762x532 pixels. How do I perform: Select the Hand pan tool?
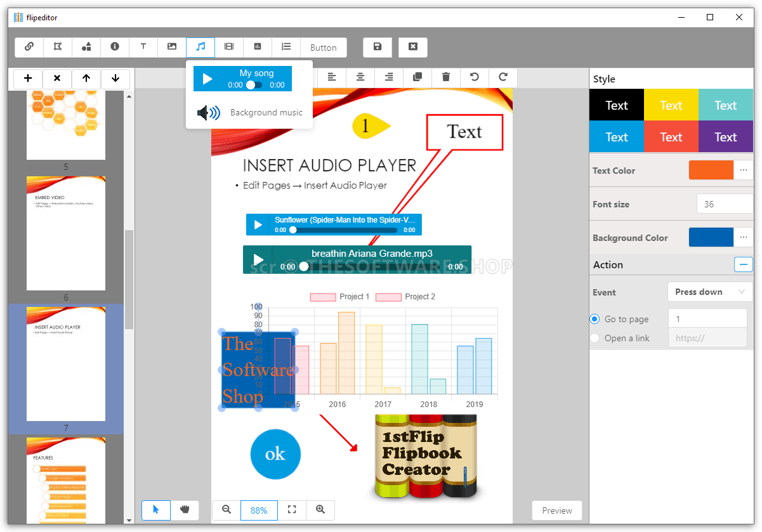185,510
